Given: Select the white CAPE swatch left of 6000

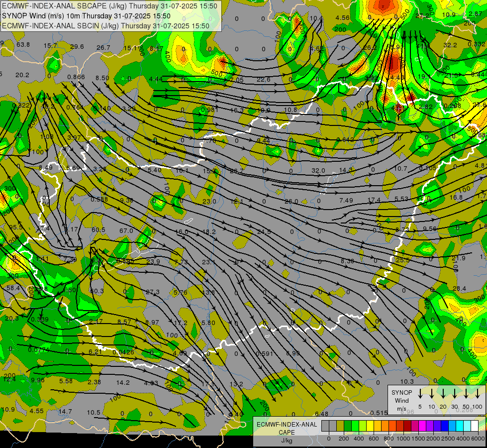Looking at the screenshot, I should click(474, 426).
